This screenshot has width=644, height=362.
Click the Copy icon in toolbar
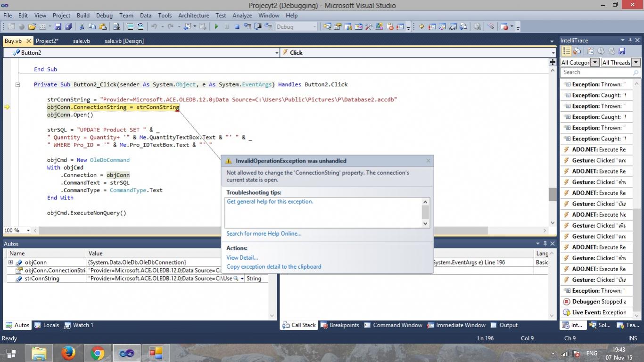pyautogui.click(x=92, y=27)
